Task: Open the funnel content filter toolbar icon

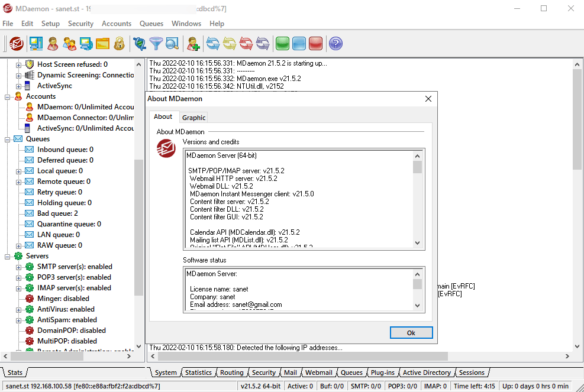Action: 156,44
